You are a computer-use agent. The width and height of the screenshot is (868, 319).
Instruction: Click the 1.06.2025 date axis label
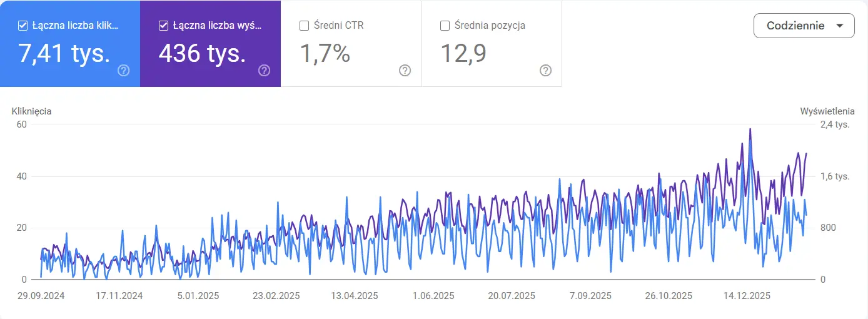433,296
